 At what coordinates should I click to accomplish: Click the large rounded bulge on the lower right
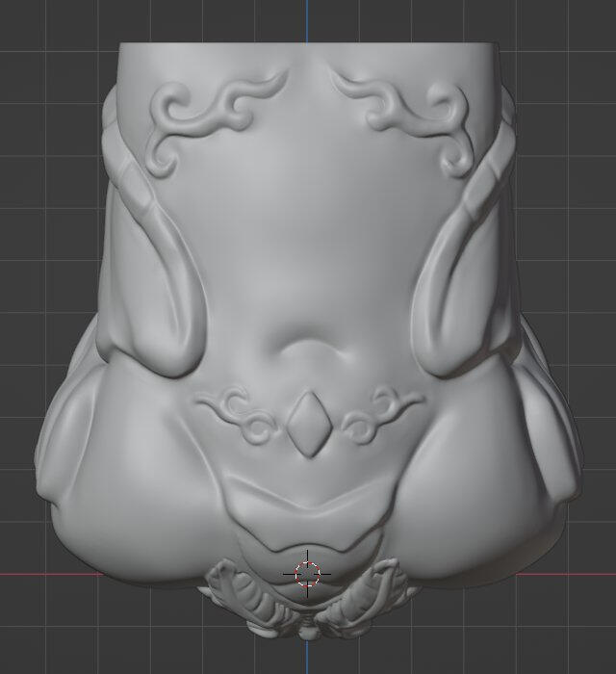(500, 472)
